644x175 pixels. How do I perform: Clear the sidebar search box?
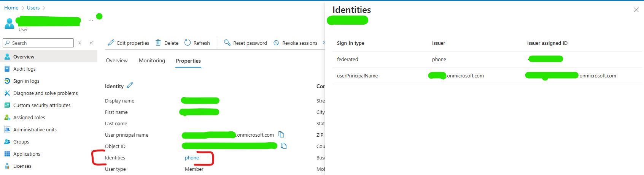80,43
